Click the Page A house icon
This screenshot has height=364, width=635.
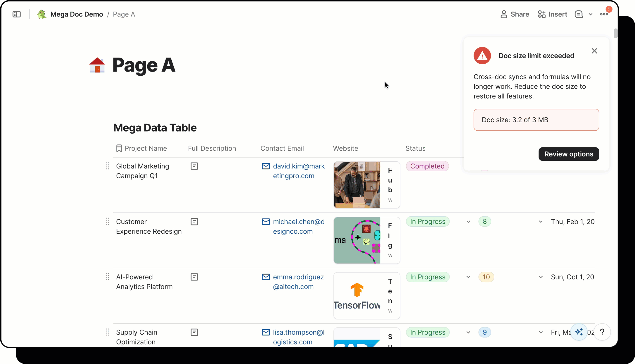(x=97, y=65)
